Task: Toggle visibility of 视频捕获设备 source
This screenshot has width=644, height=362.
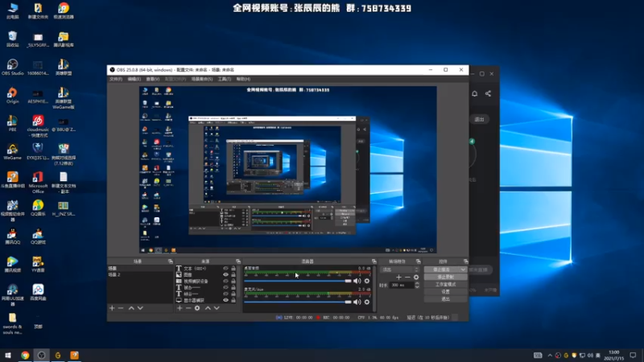Action: pyautogui.click(x=225, y=281)
